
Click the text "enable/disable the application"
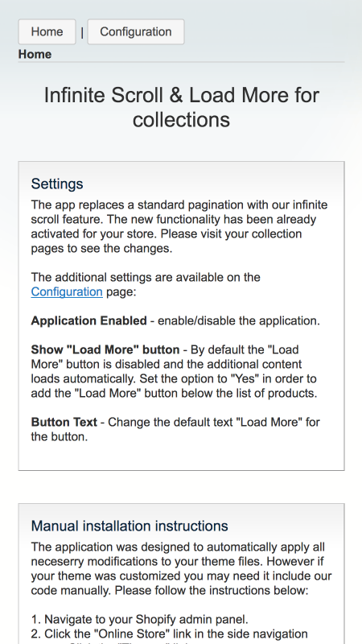(x=238, y=320)
